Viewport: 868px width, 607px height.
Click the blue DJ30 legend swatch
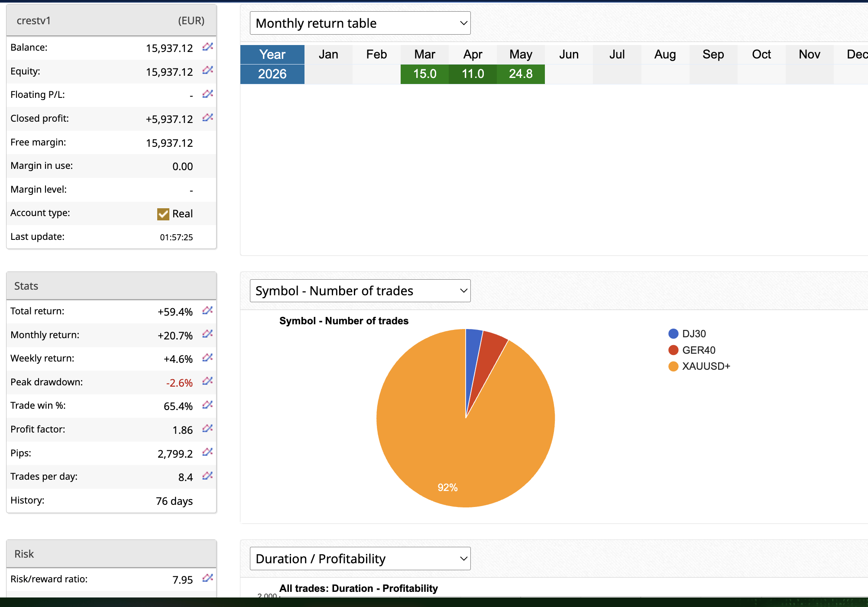(674, 334)
